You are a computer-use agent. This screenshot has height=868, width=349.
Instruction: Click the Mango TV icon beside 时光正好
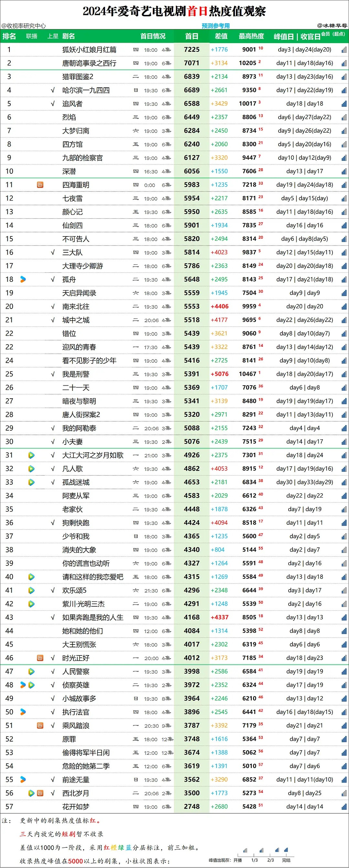coord(40,658)
